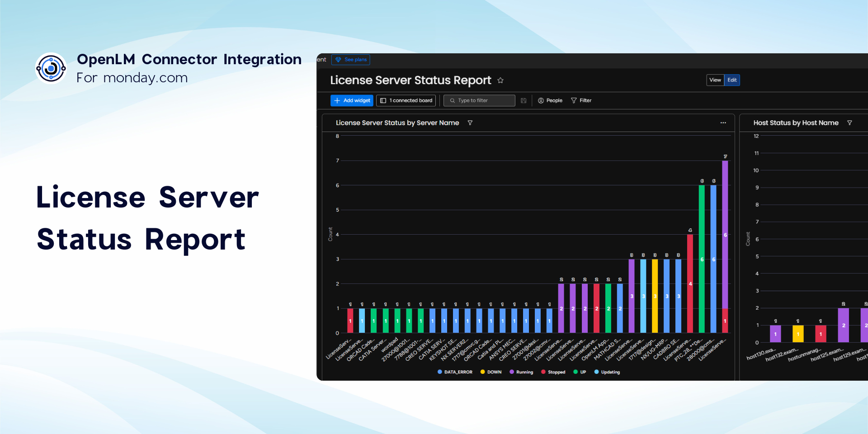Toggle DOWN legend series

point(491,372)
